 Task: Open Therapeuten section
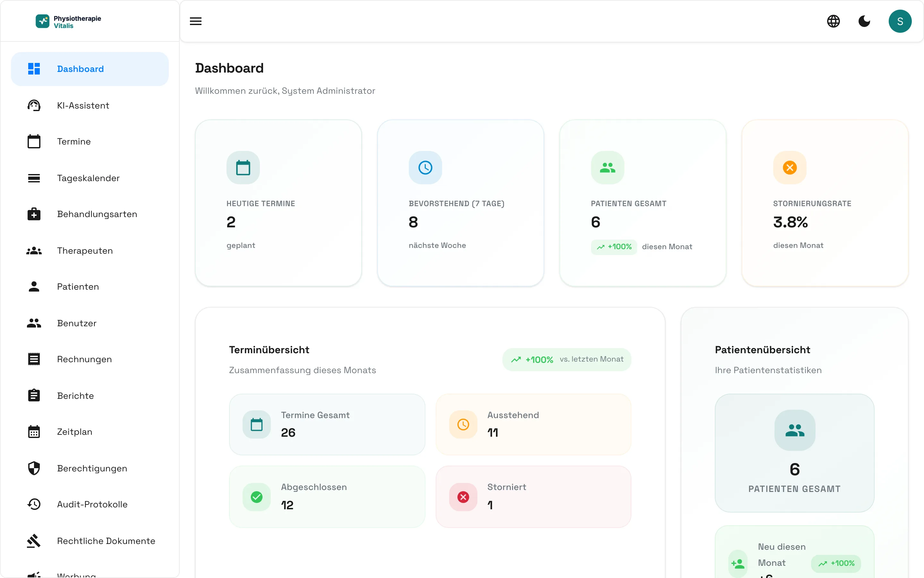point(90,250)
